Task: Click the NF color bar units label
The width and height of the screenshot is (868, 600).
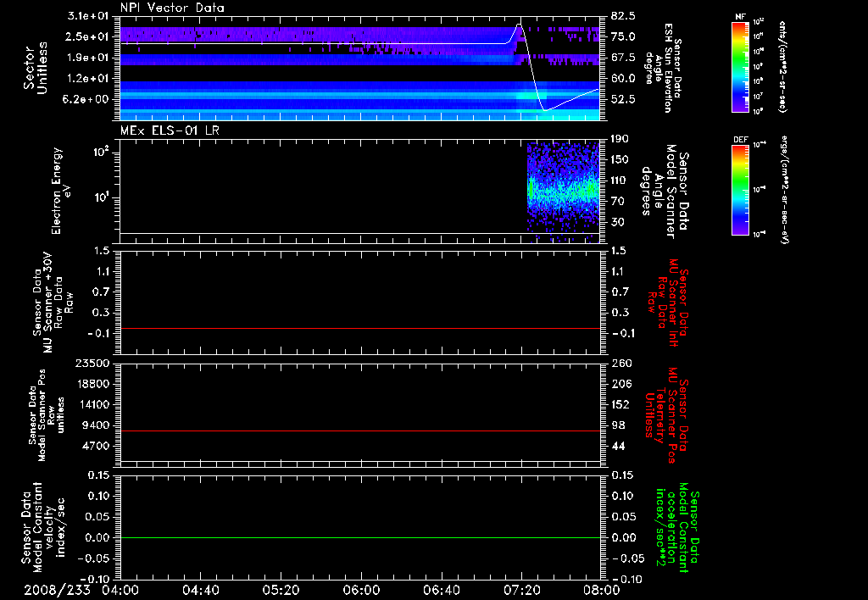Action: (x=782, y=66)
